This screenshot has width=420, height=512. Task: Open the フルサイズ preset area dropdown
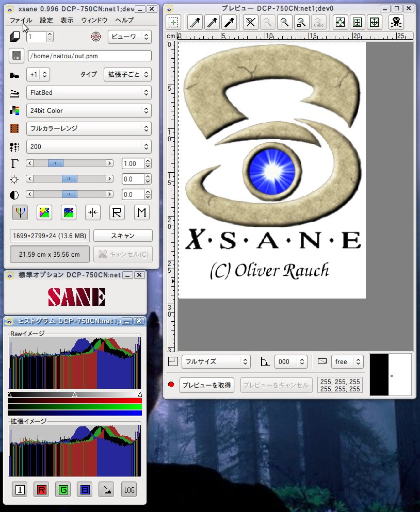(216, 362)
